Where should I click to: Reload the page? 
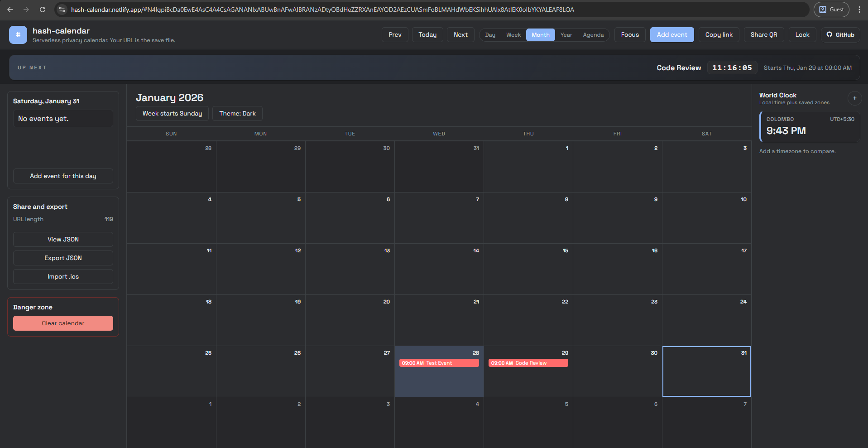point(42,9)
